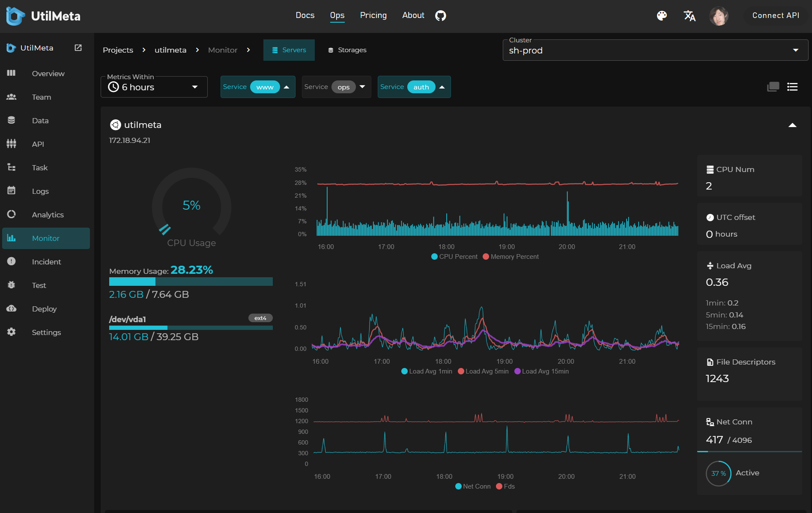This screenshot has height=513, width=812.
Task: Click the Net Conn 417 / 4096 value
Action: pyautogui.click(x=729, y=440)
